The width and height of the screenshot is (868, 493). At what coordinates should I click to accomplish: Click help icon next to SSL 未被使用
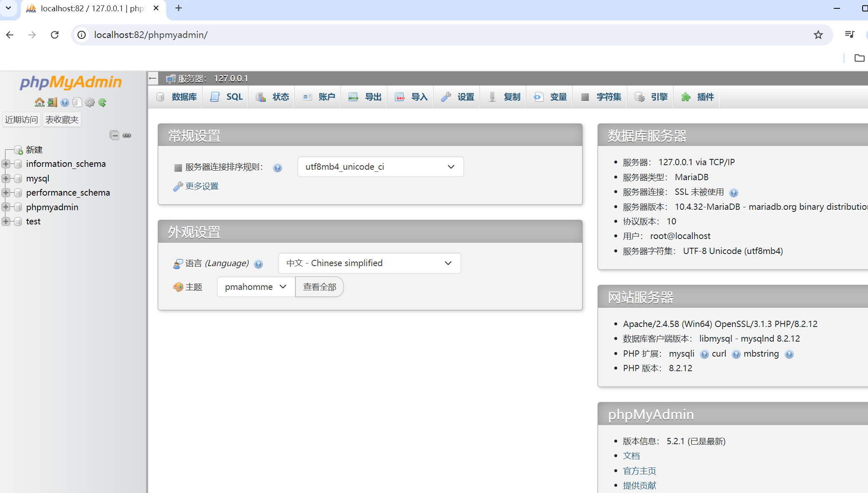point(734,193)
